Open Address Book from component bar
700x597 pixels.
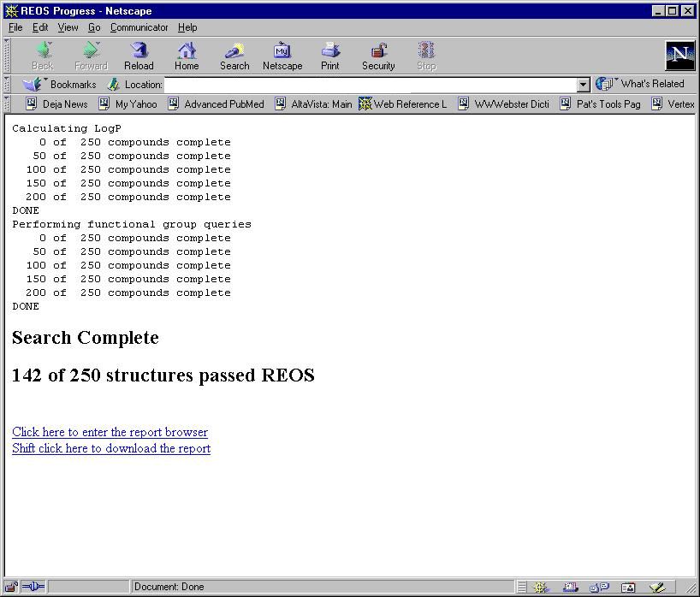628,588
